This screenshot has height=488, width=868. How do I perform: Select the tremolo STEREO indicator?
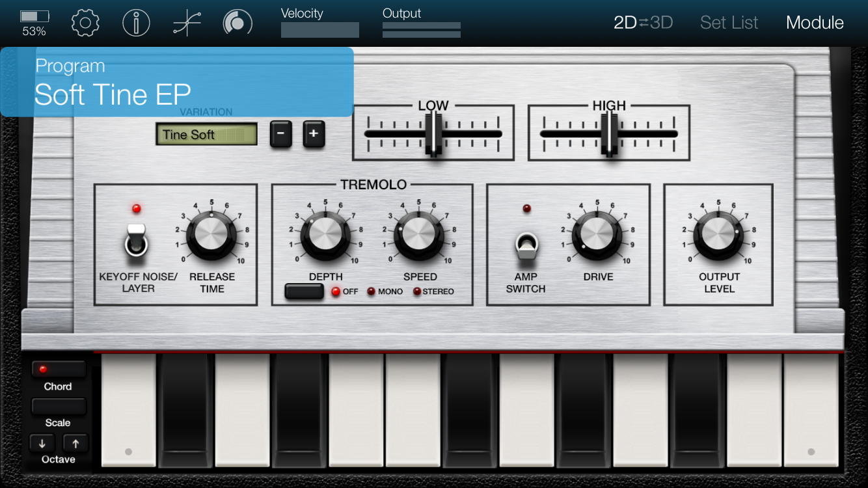click(417, 291)
